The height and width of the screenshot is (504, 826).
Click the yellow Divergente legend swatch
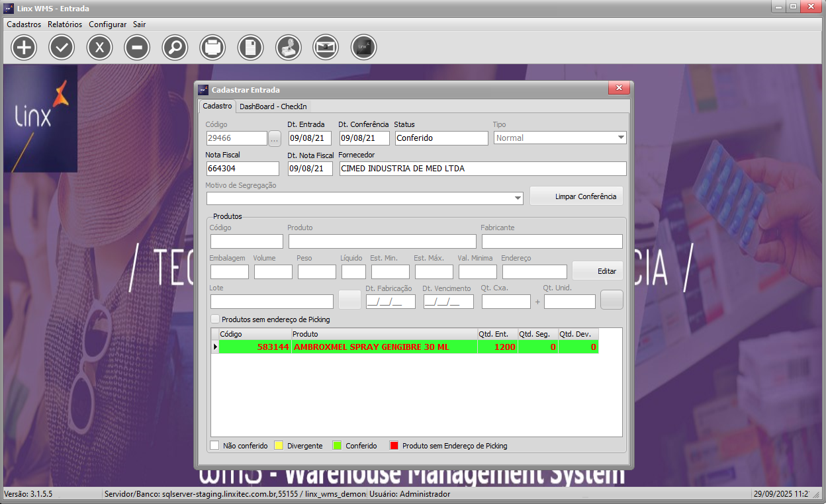pos(279,446)
